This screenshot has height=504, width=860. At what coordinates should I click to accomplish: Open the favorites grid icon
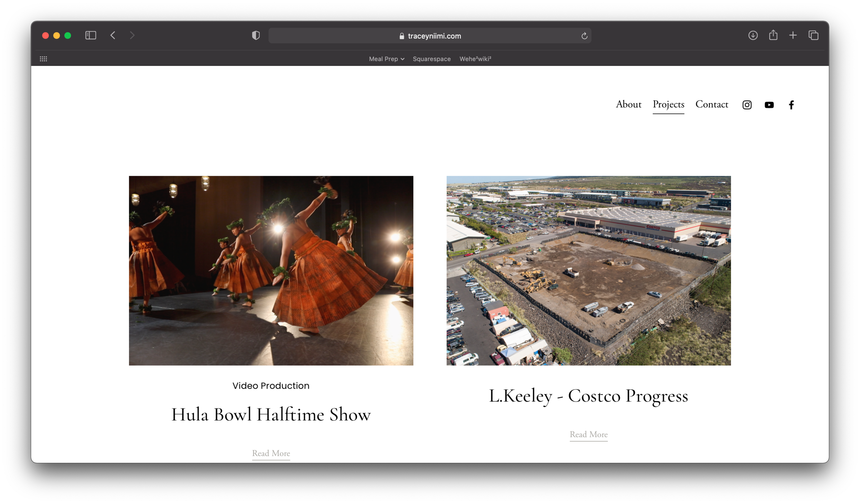coord(43,59)
